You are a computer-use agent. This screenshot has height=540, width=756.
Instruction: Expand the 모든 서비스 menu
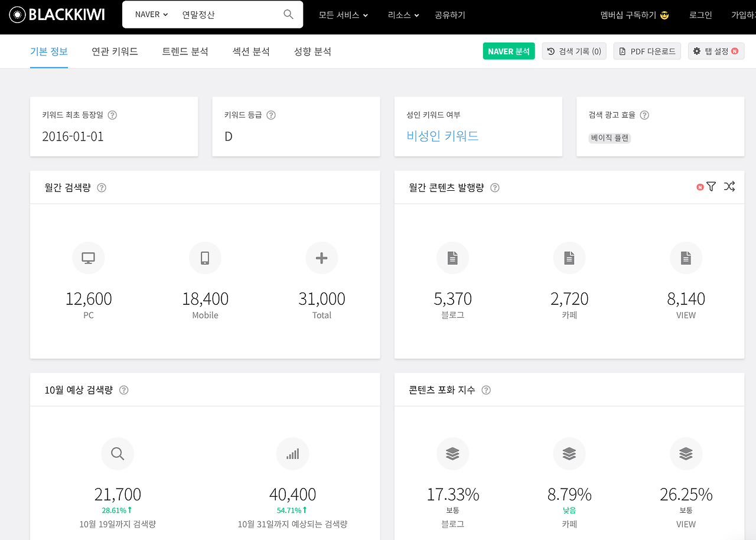click(x=343, y=15)
